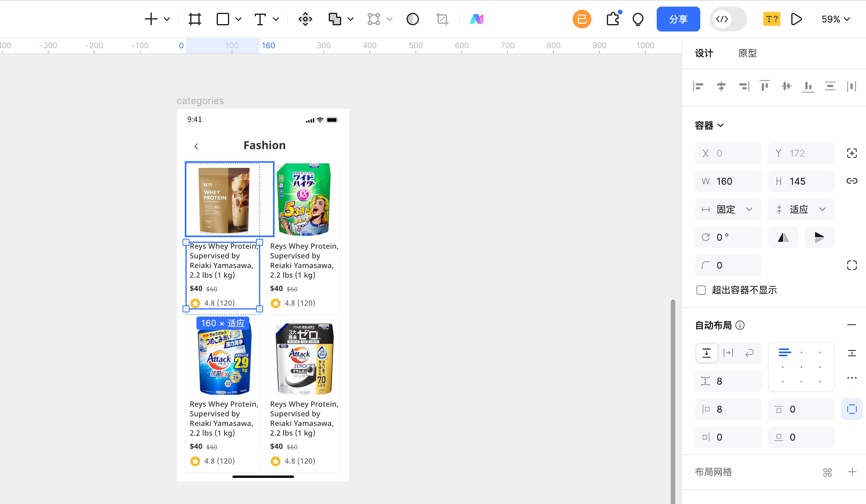
Task: Toggle individual padding mode icon
Action: tap(852, 409)
